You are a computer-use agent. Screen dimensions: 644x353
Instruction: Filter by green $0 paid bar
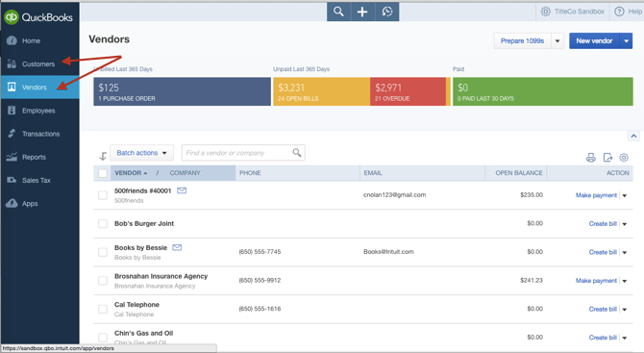coord(542,91)
